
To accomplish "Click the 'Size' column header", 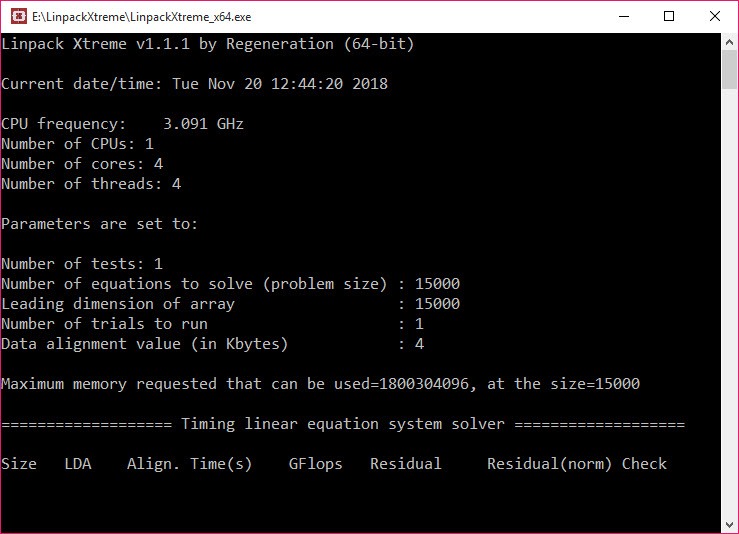I will pyautogui.click(x=19, y=464).
